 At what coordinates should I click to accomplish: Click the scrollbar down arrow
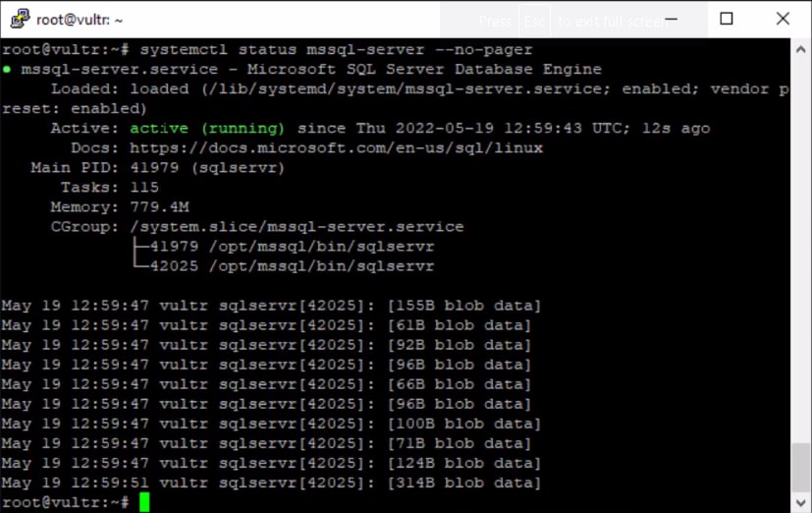[800, 502]
